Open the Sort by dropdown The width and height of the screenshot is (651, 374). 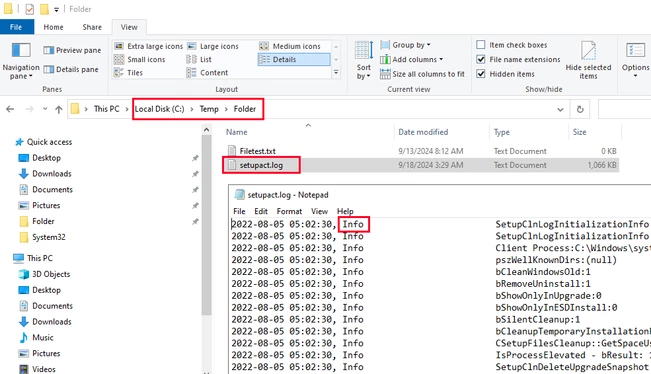coord(364,61)
